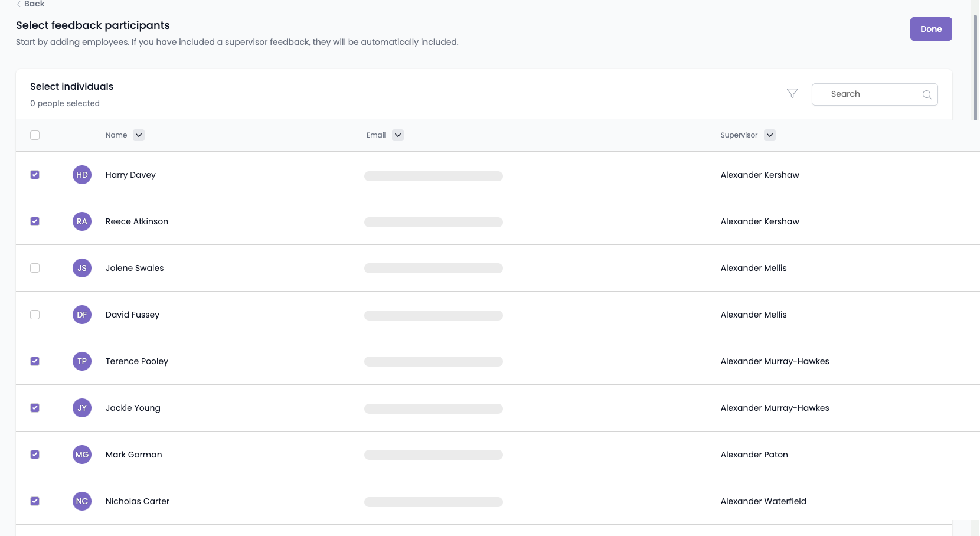980x536 pixels.
Task: Click Terence Pooley's supervisor Alexander Murray-Hawkes
Action: tap(775, 361)
